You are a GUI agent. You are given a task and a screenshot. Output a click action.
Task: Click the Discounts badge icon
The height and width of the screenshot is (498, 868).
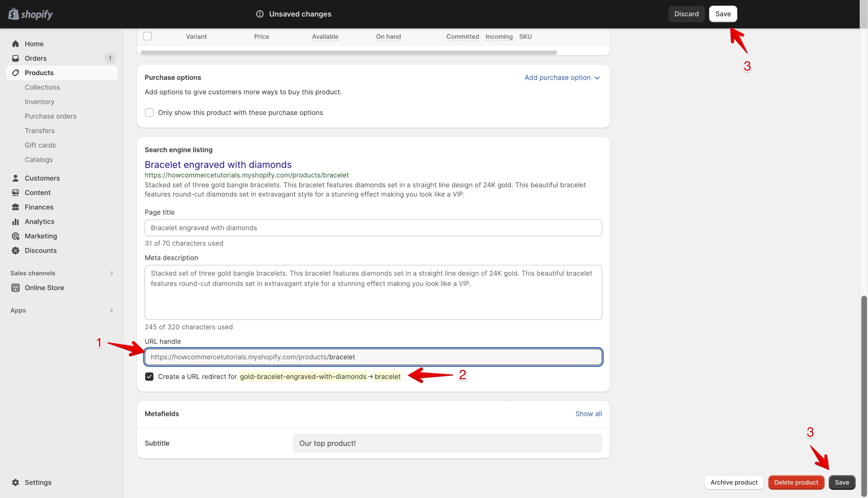pyautogui.click(x=15, y=250)
